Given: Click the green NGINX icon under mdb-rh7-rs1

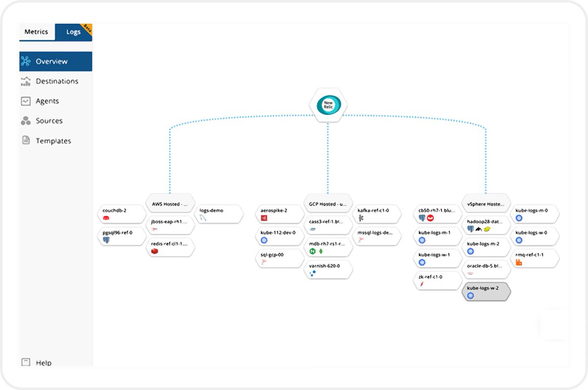Looking at the screenshot, I should (x=313, y=251).
